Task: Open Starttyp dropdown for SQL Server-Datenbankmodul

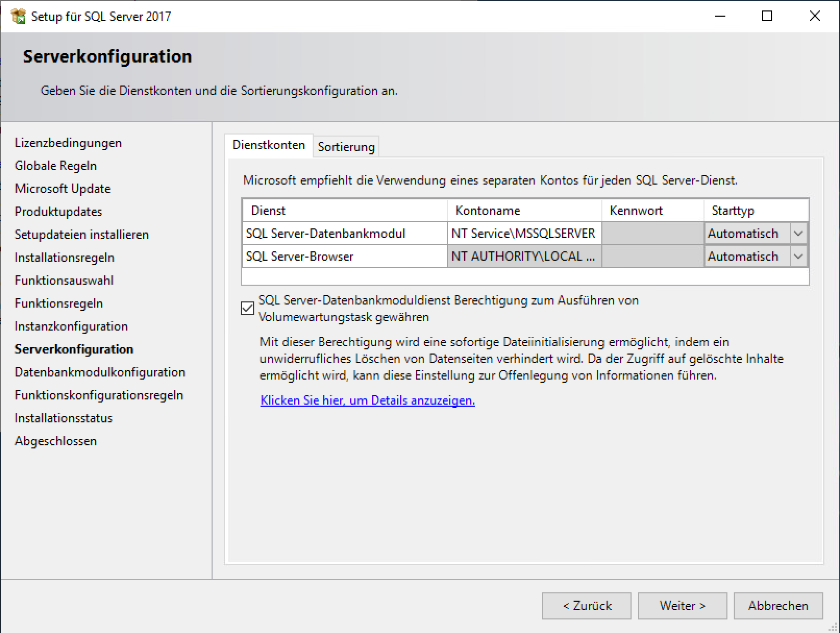Action: (x=798, y=234)
